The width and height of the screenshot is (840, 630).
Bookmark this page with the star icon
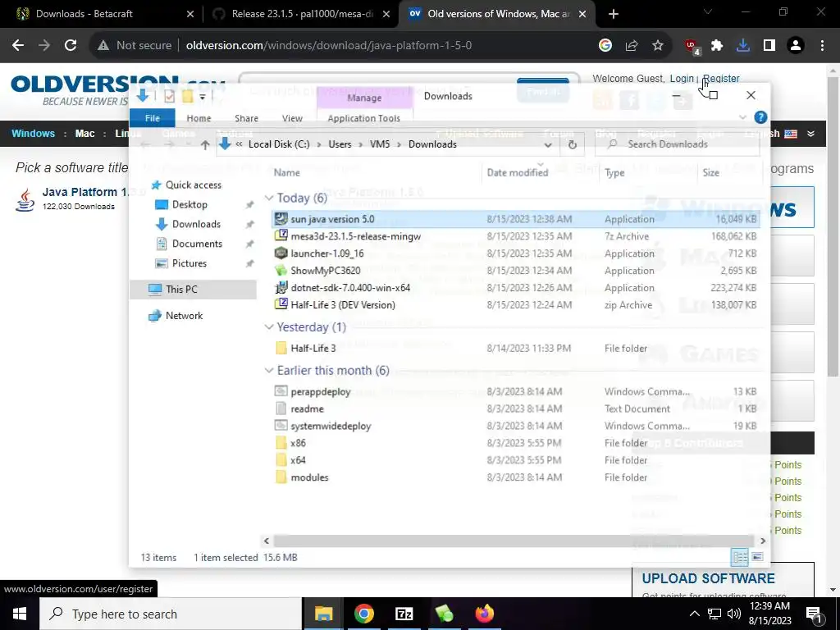pyautogui.click(x=658, y=46)
